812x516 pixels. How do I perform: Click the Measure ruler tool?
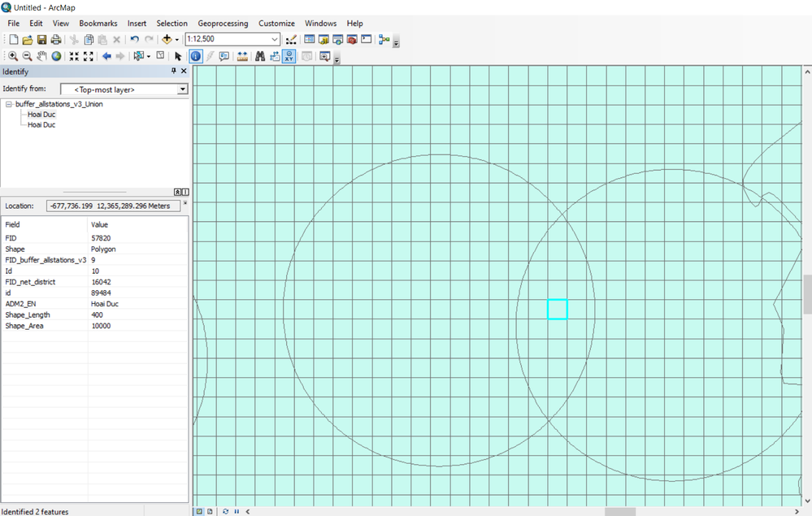point(242,56)
